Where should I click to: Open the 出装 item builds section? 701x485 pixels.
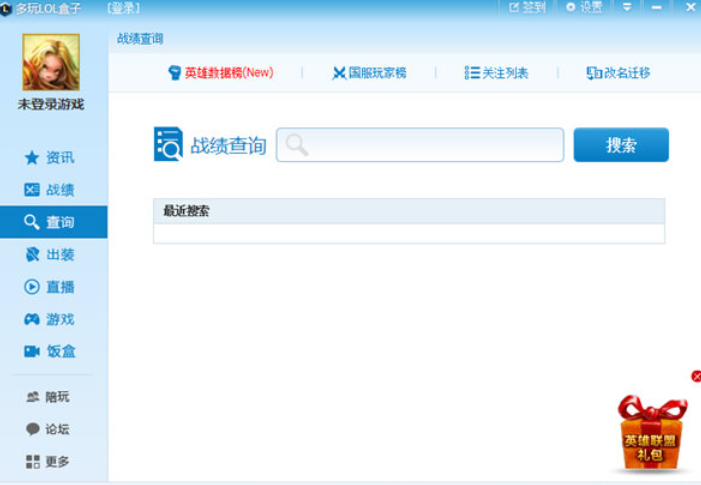click(x=50, y=254)
